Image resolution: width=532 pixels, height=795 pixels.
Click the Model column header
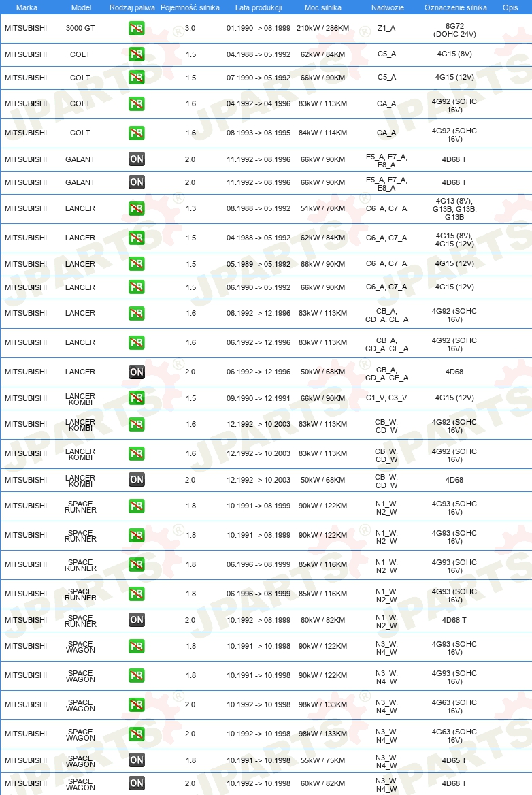pyautogui.click(x=81, y=7)
